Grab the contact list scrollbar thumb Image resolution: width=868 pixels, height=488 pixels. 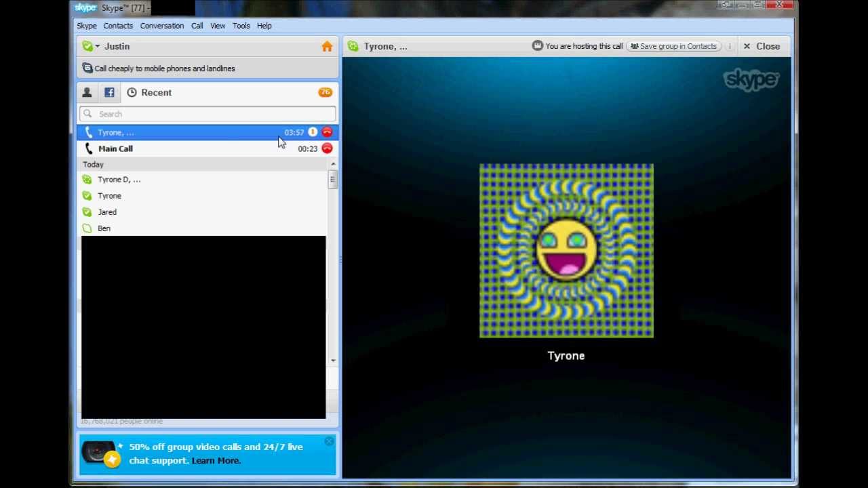pyautogui.click(x=332, y=180)
